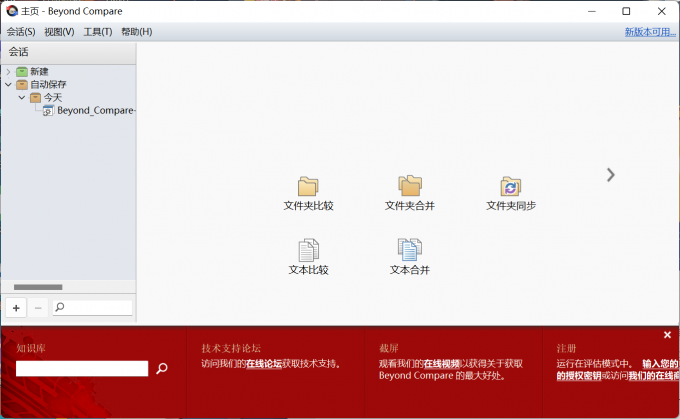Image resolution: width=680 pixels, height=419 pixels.
Task: Click the 新版本可用 link
Action: [650, 32]
